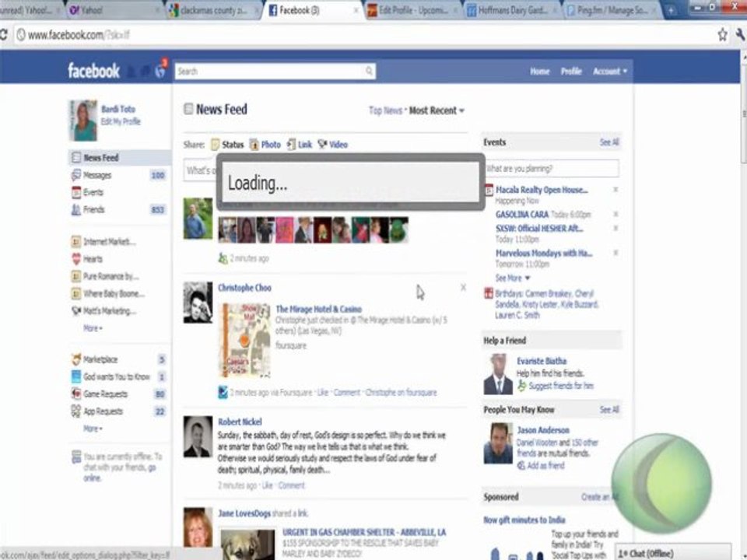Hide Christophe Choo post with X
The height and width of the screenshot is (560, 747).
tap(463, 287)
